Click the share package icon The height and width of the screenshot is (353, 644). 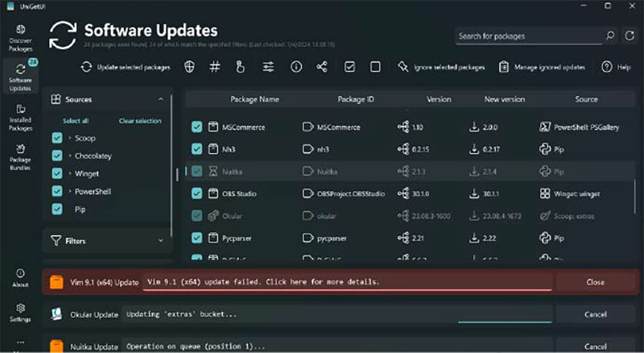click(322, 67)
